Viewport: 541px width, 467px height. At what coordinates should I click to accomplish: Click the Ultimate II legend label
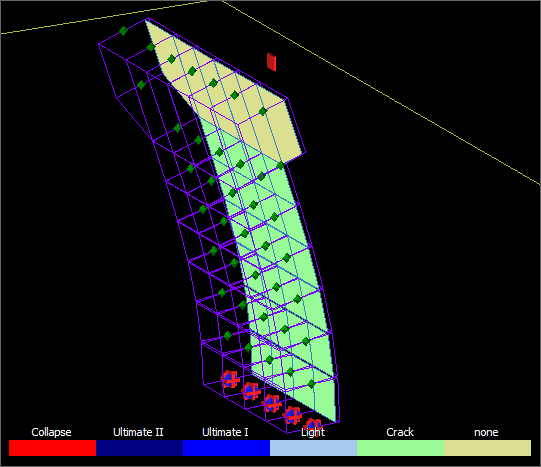tap(138, 432)
